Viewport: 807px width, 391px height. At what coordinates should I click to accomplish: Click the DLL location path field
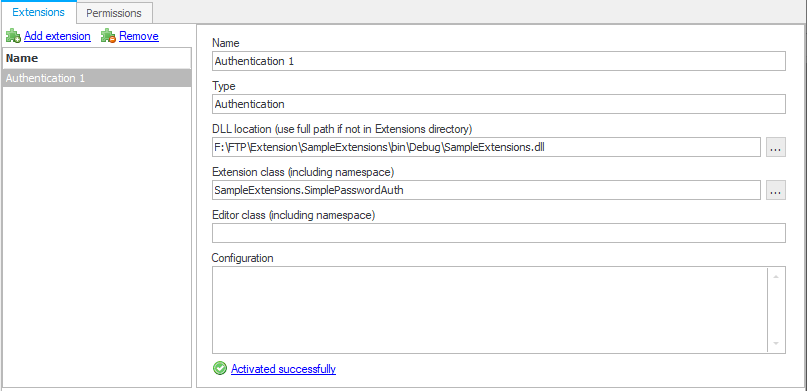pos(486,147)
